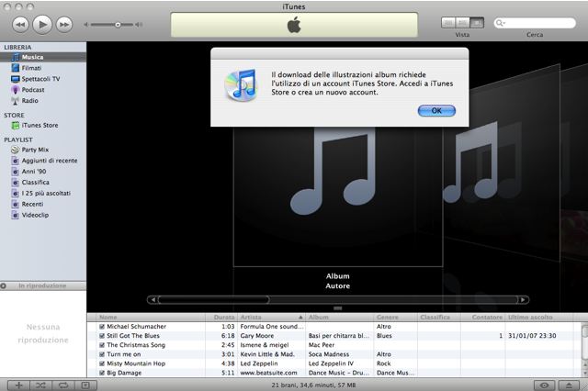Image resolution: width=588 pixels, height=391 pixels.
Task: Click the eye browser button
Action: tap(545, 385)
